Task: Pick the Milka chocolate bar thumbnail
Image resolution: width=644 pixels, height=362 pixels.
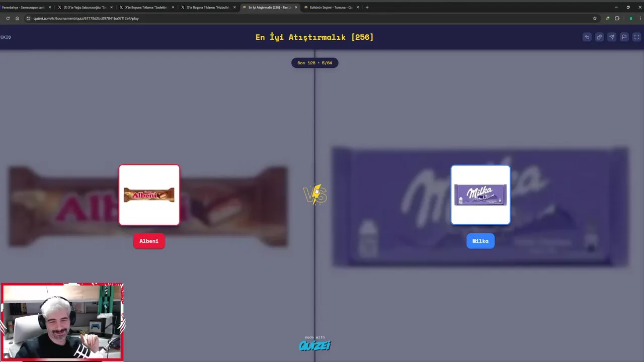Action: click(x=480, y=195)
